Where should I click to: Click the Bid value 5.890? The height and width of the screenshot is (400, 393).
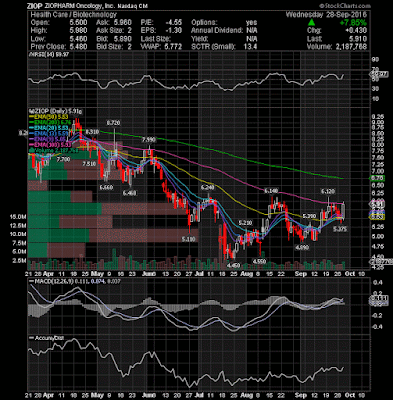[124, 39]
